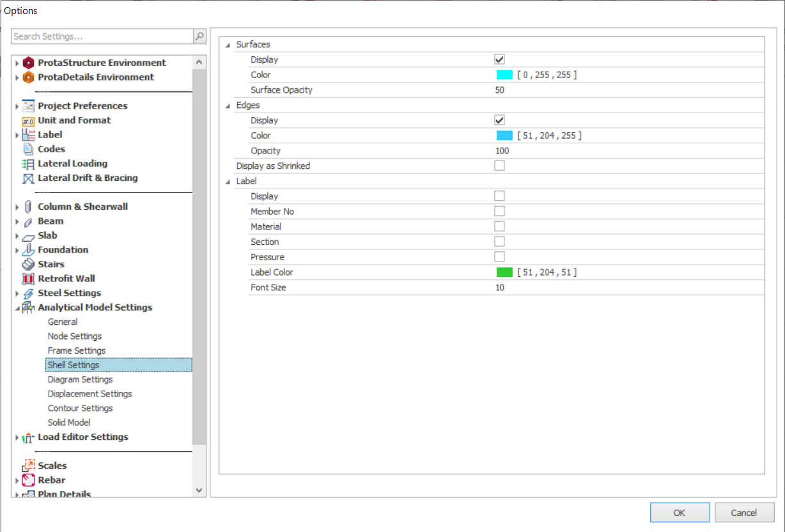The height and width of the screenshot is (532, 785).
Task: Select the Retrofit Wall red icon
Action: pos(28,279)
